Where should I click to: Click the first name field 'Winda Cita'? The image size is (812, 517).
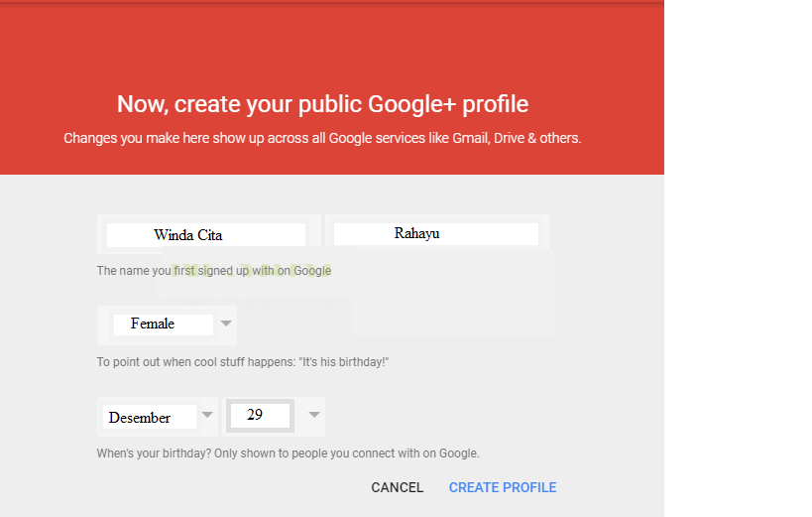pyautogui.click(x=206, y=235)
